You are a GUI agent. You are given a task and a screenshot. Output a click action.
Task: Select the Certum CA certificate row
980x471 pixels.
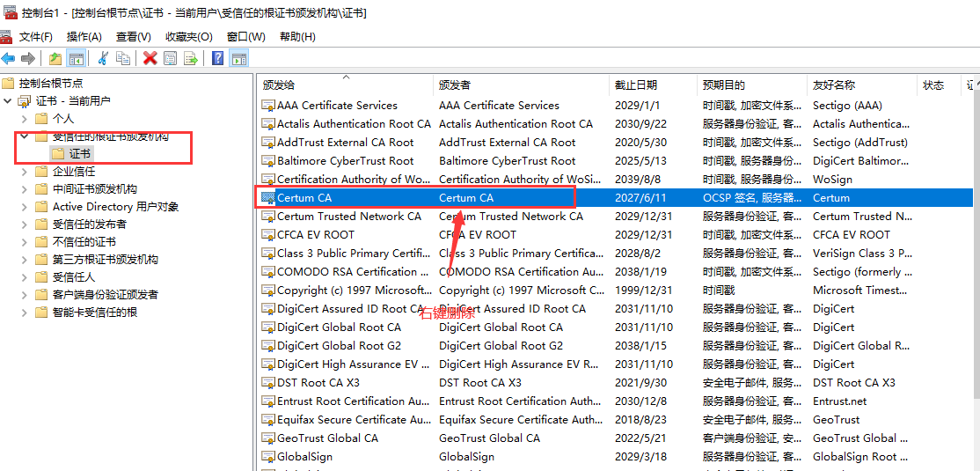click(616, 198)
